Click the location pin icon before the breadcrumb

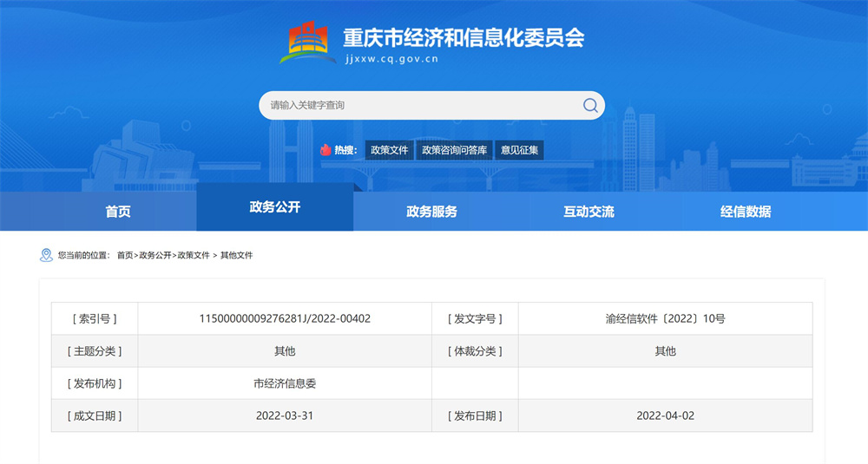[x=46, y=255]
